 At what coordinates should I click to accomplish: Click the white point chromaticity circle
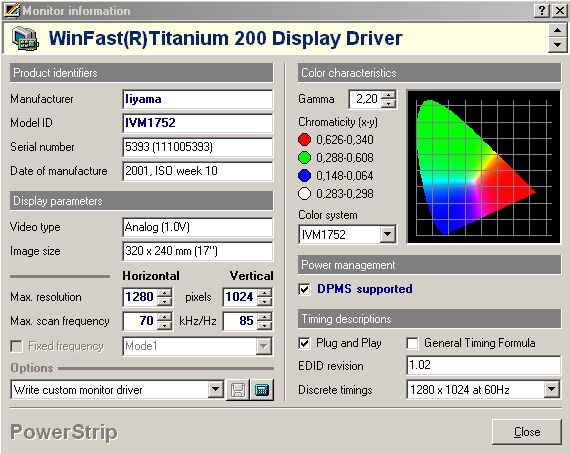[304, 194]
